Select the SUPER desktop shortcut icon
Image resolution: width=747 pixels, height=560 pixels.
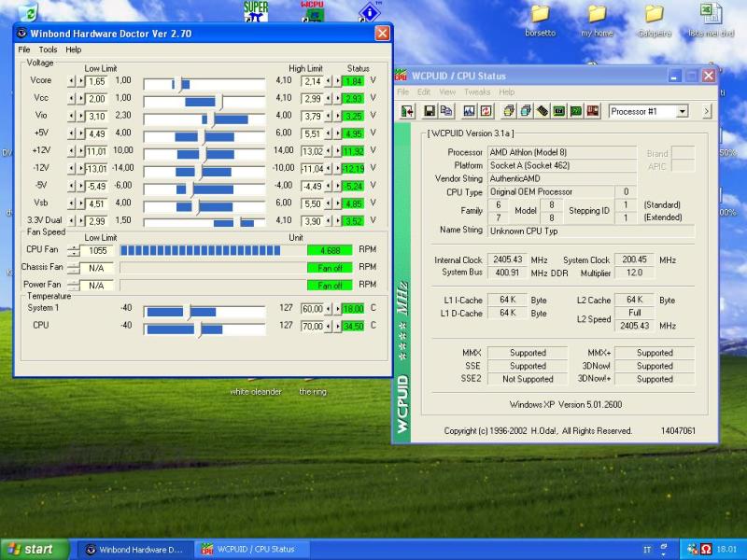[256, 11]
